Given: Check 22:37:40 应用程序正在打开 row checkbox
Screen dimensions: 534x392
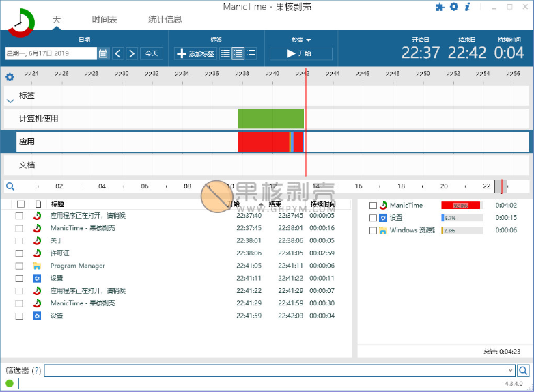Looking at the screenshot, I should [x=19, y=216].
